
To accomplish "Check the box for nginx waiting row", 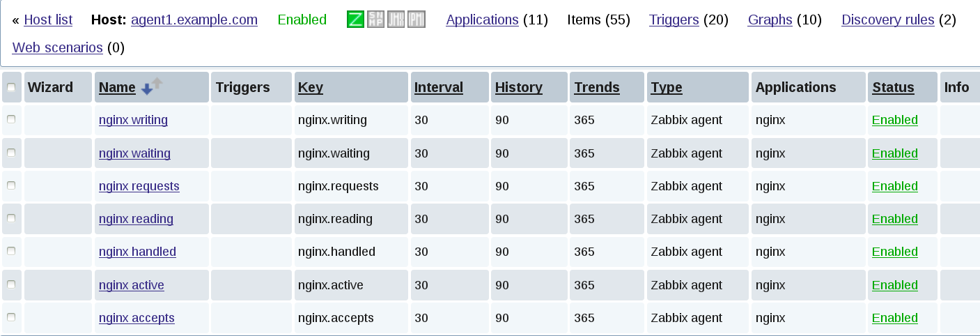I will pos(11,153).
